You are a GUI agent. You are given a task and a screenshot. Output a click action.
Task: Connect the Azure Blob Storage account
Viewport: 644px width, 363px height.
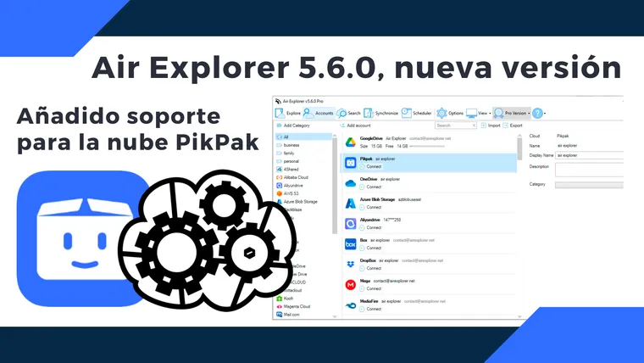pos(371,207)
